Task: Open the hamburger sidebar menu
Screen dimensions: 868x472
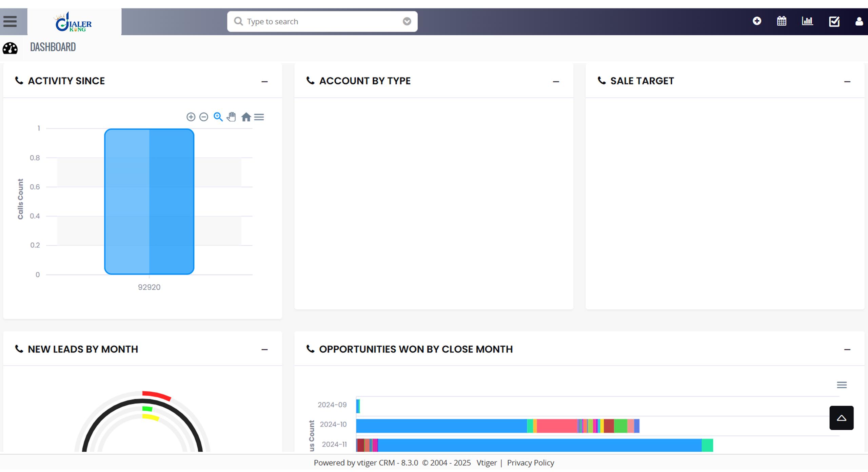Action: coord(10,21)
